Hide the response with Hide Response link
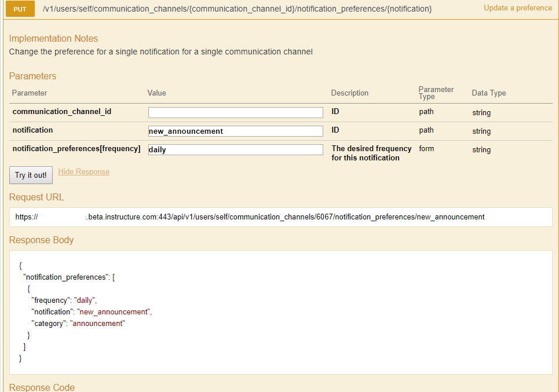559x392 pixels. pyautogui.click(x=83, y=172)
